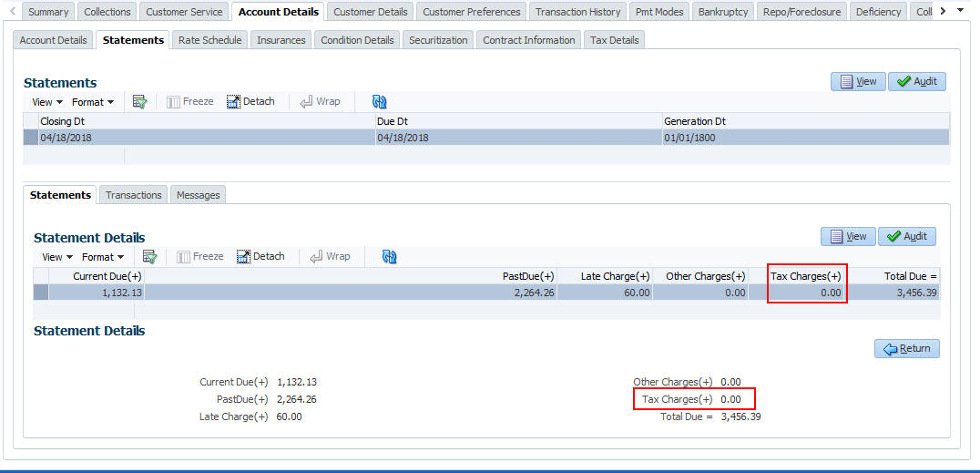Click Freeze in the Statements toolbar
Image resolution: width=980 pixels, height=473 pixels.
click(x=190, y=101)
